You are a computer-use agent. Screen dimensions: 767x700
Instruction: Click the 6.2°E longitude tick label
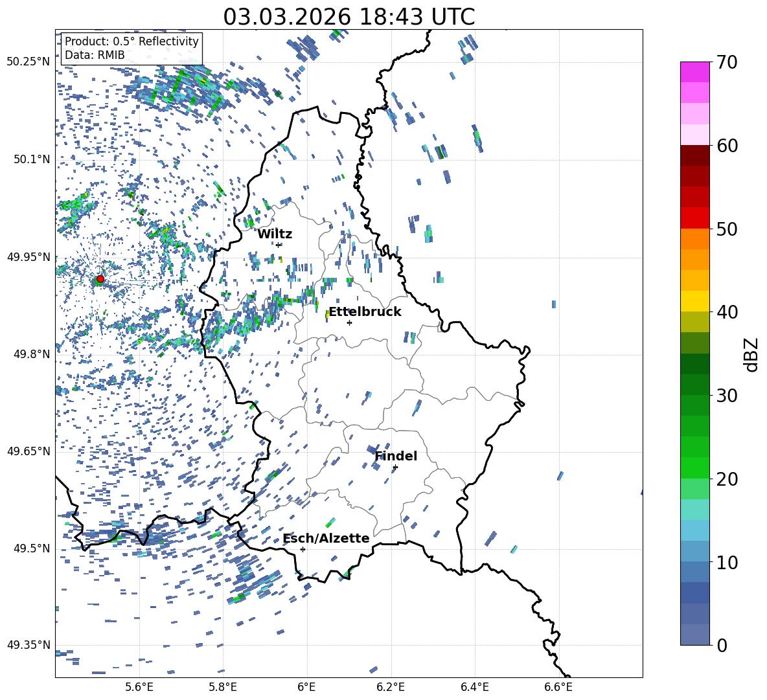click(x=391, y=686)
